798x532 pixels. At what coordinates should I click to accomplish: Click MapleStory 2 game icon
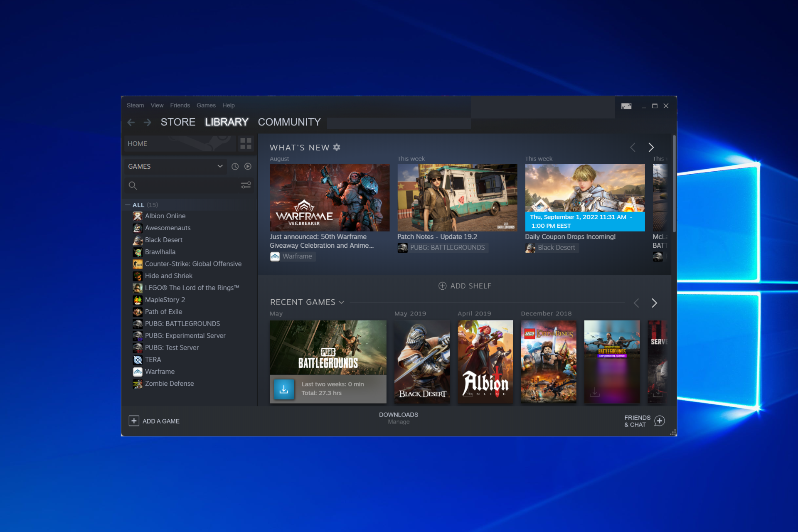pos(138,300)
